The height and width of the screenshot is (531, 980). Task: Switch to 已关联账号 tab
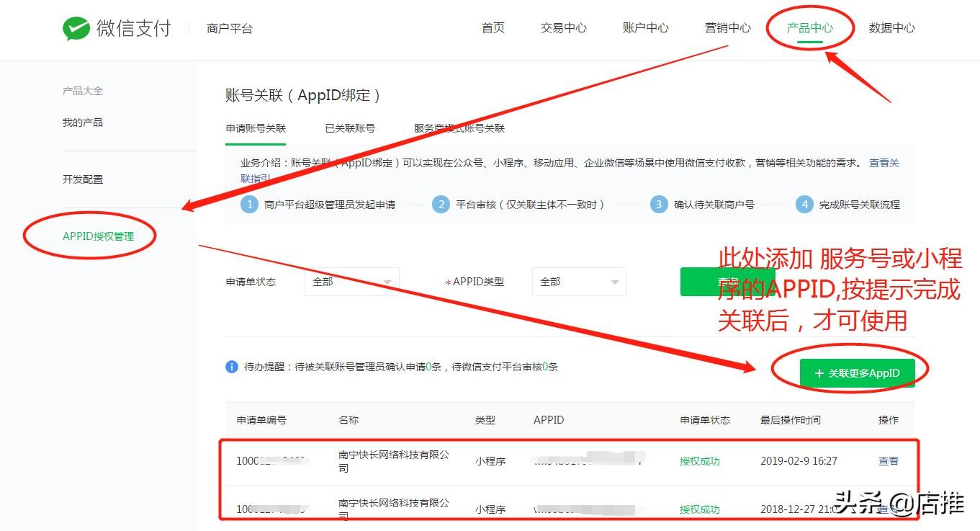click(x=350, y=128)
